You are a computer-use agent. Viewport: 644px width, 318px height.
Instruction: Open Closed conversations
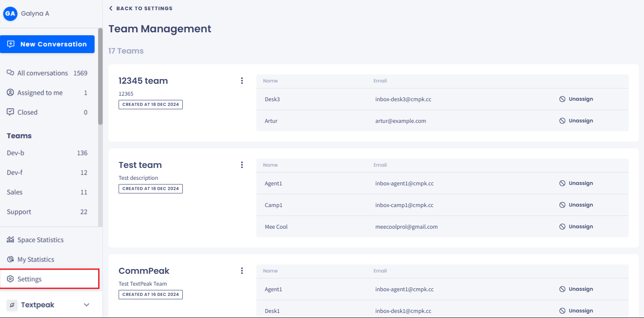click(x=47, y=112)
